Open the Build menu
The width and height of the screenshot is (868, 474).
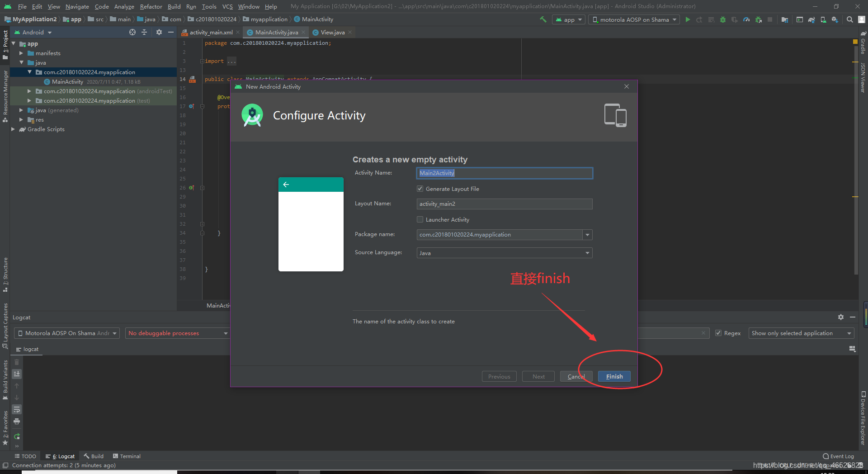coord(174,6)
